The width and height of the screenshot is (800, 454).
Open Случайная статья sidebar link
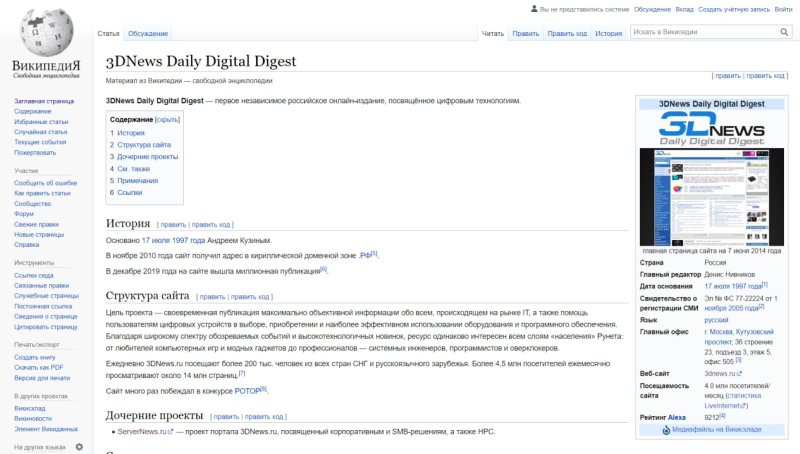[x=40, y=132]
